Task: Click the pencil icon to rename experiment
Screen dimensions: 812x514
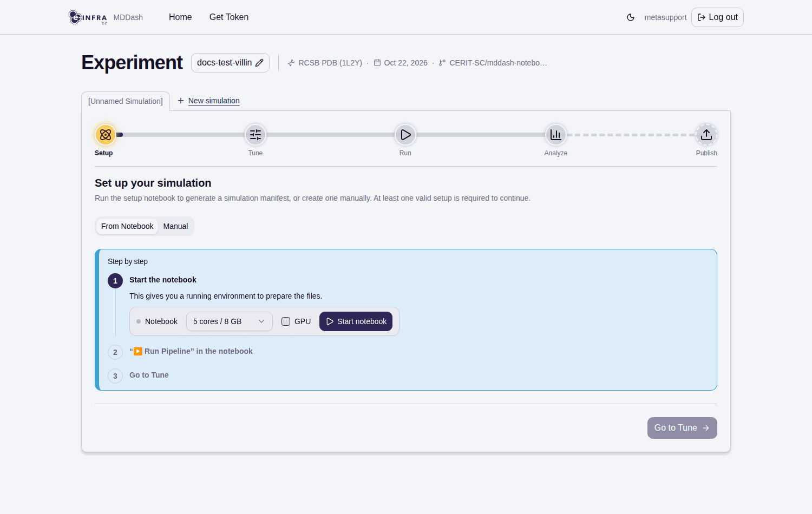Action: 259,63
